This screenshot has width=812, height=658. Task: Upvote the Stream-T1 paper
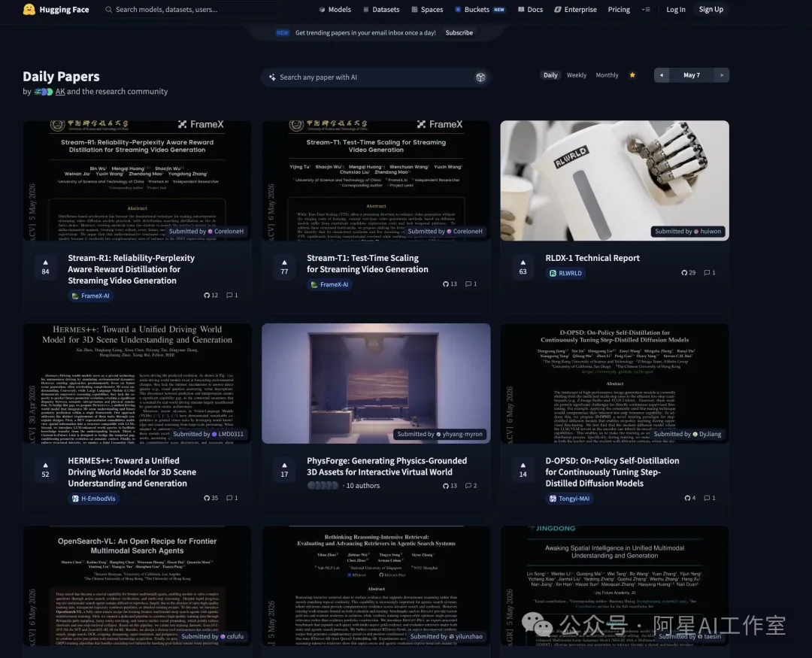point(284,267)
